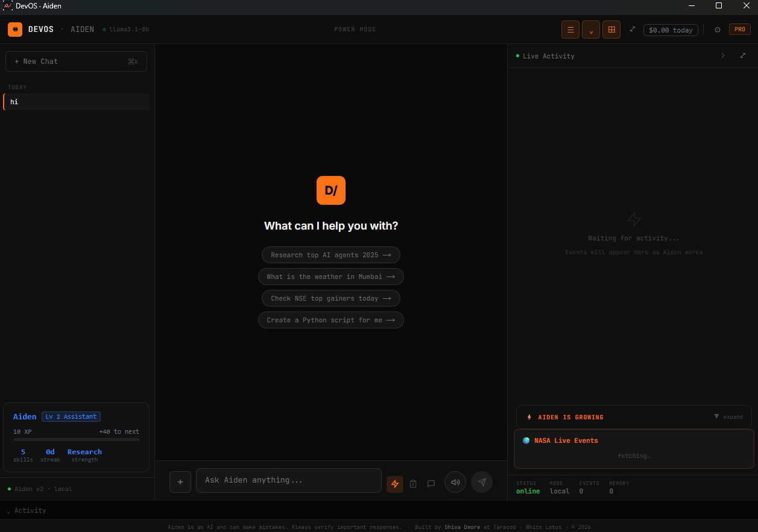
Task: Maximize the DevOS window
Action: coord(719,6)
